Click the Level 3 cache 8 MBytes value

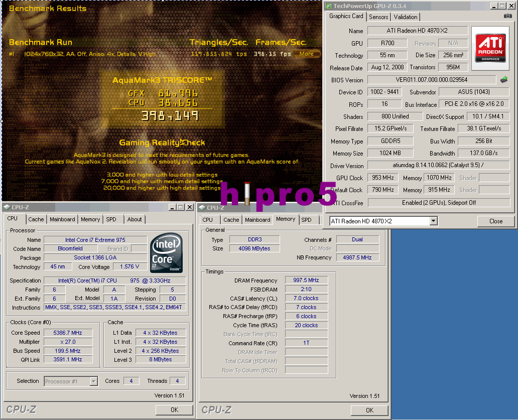pyautogui.click(x=161, y=359)
